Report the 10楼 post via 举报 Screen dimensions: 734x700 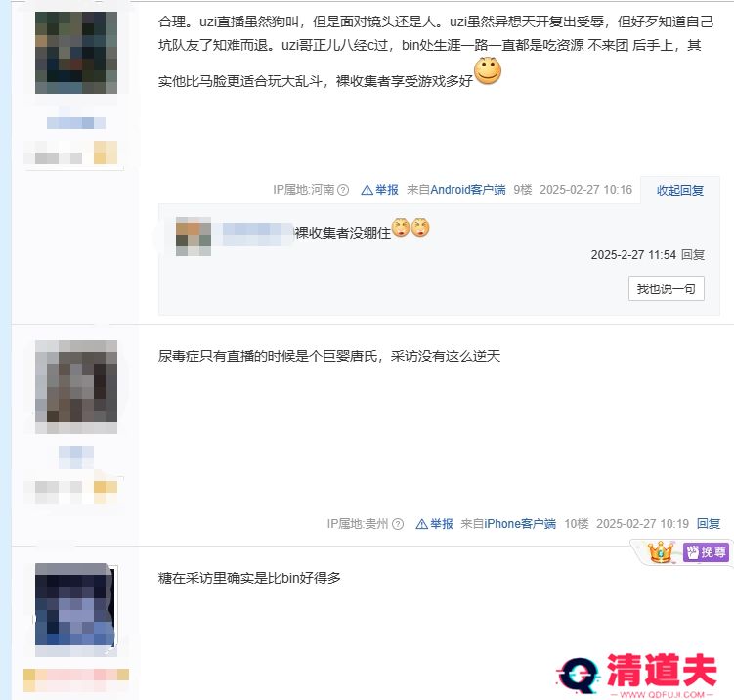(x=442, y=524)
